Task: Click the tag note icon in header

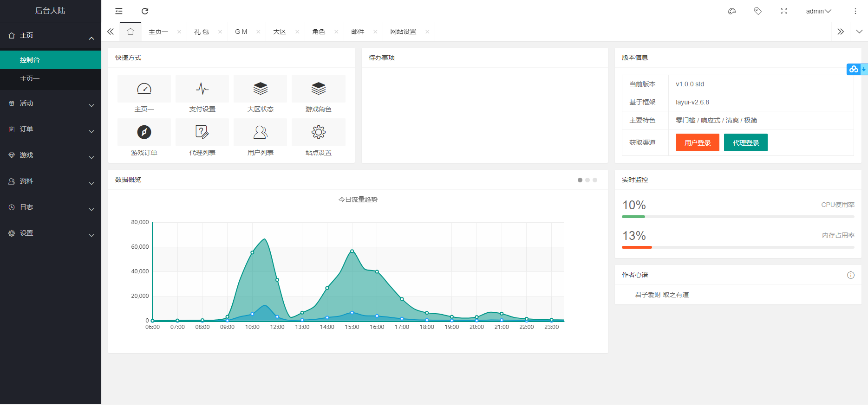Action: (x=758, y=11)
